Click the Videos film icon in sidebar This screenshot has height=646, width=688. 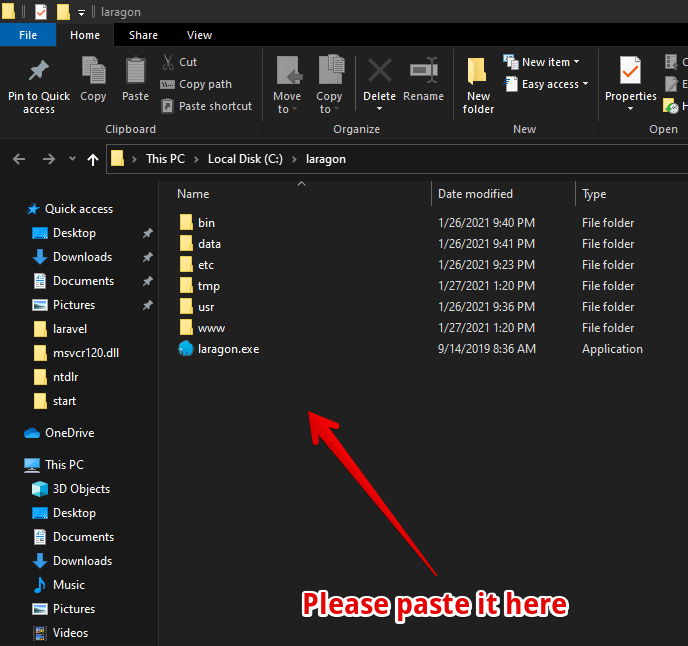(40, 633)
